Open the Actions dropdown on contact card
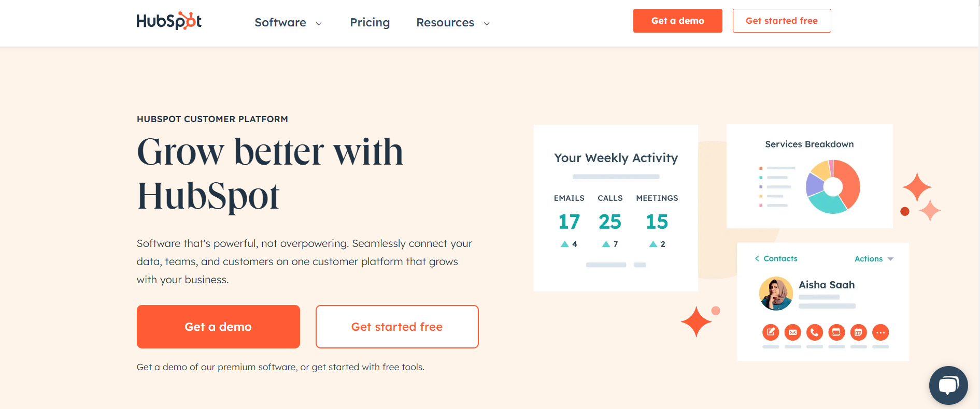The height and width of the screenshot is (409, 980). click(874, 259)
